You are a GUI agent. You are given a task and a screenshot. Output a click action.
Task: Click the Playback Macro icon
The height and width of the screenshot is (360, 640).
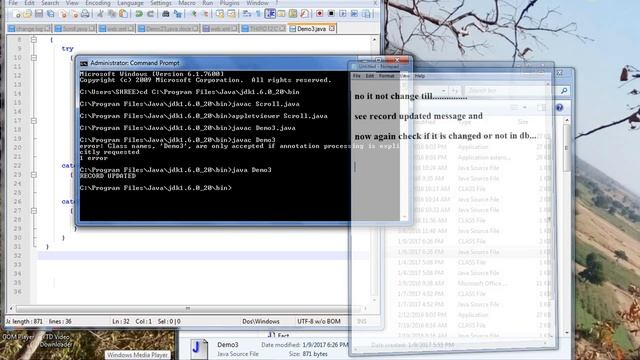[x=342, y=14]
